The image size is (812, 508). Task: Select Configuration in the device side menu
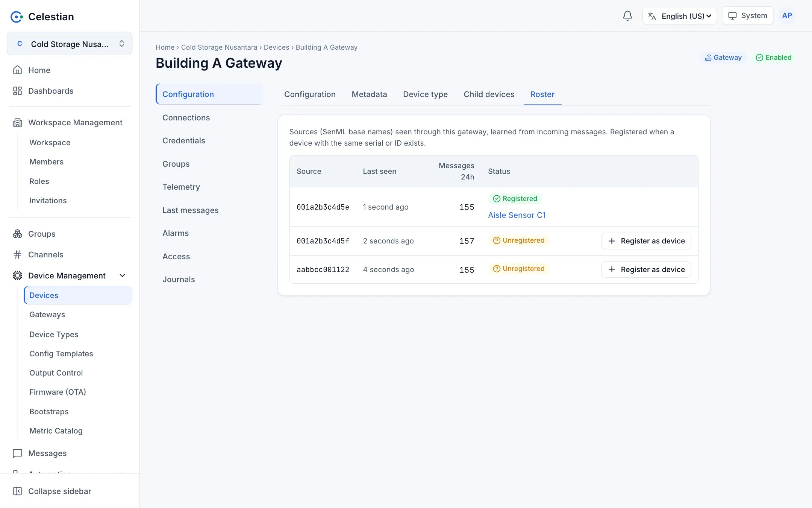[x=209, y=94]
